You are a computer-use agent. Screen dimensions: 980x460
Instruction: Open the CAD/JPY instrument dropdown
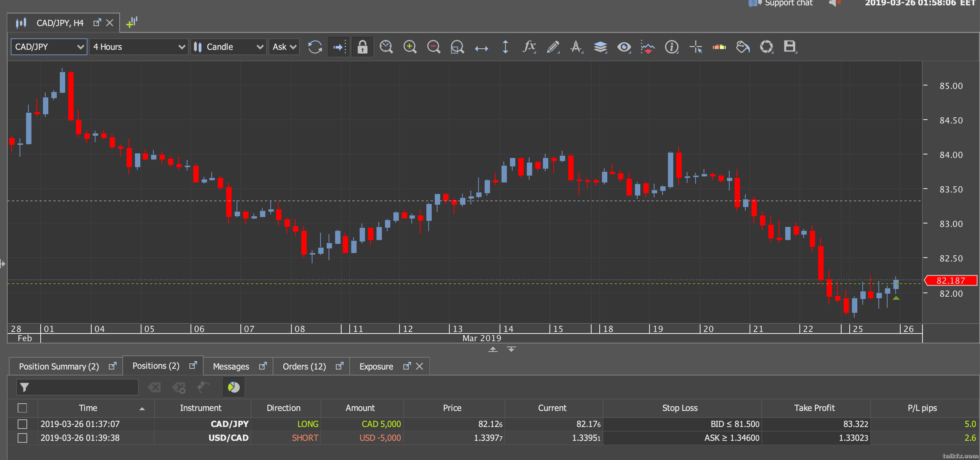point(49,47)
